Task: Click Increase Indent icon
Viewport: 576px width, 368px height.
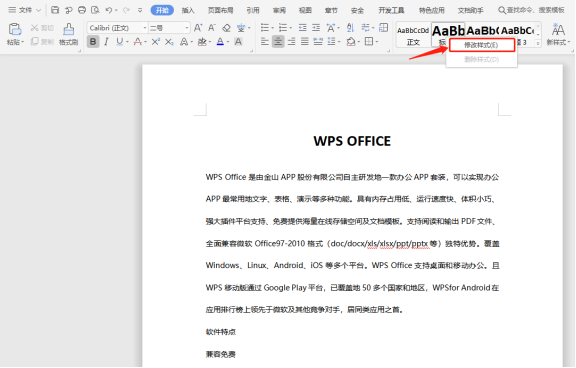Action: [316, 28]
